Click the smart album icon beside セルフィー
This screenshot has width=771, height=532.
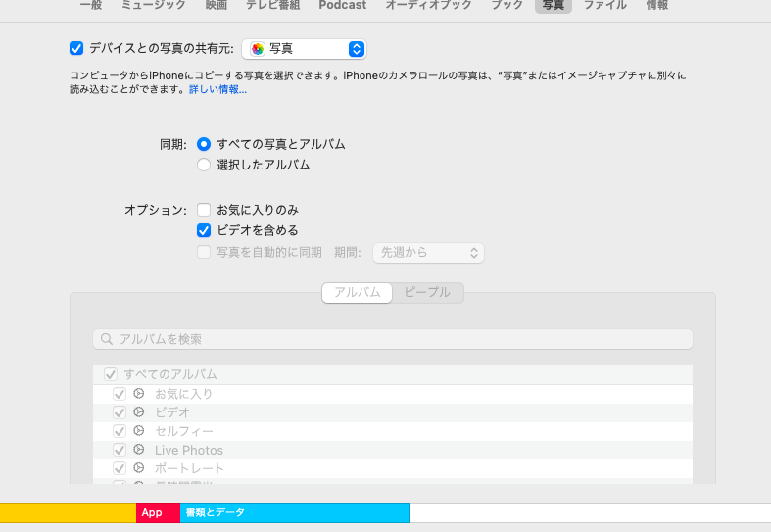click(x=139, y=431)
